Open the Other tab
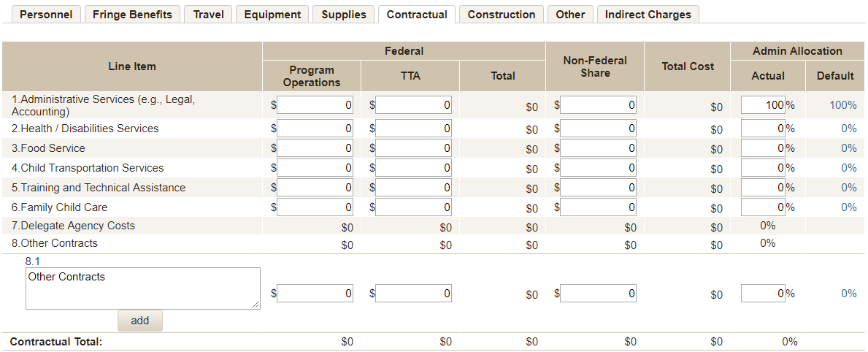The width and height of the screenshot is (868, 352). (570, 15)
